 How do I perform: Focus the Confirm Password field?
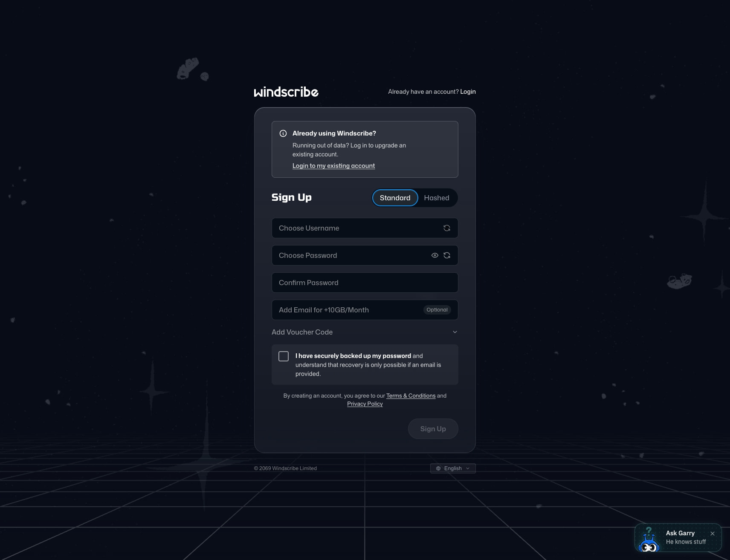point(365,283)
